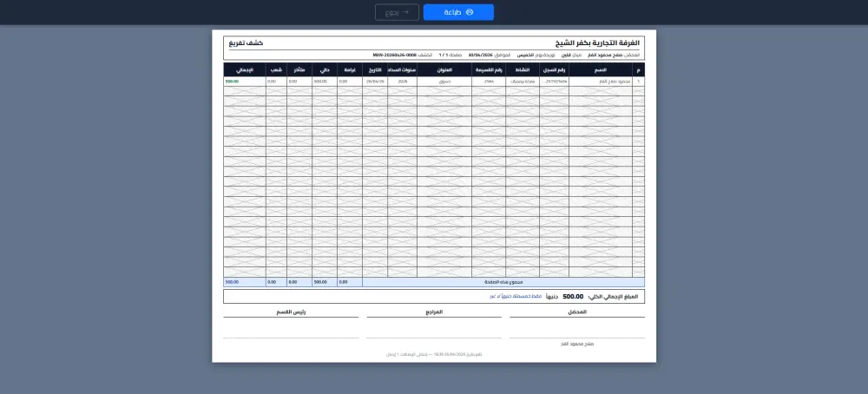Click receipt number 2984 in row 1

click(x=489, y=82)
